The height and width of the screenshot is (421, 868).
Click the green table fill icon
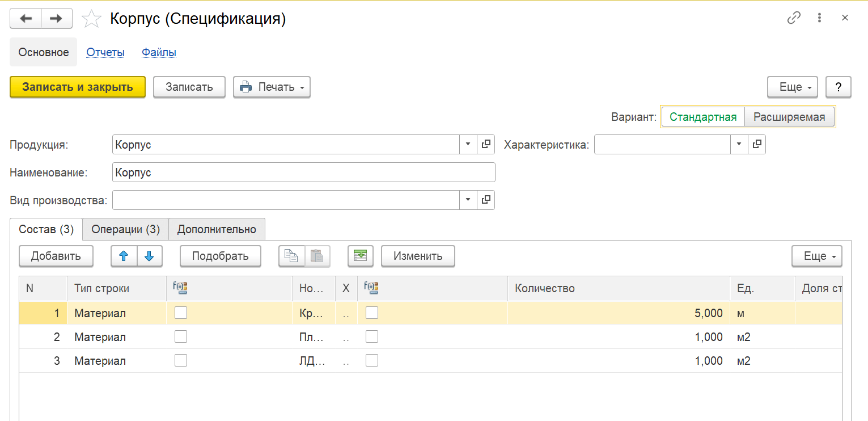[360, 256]
